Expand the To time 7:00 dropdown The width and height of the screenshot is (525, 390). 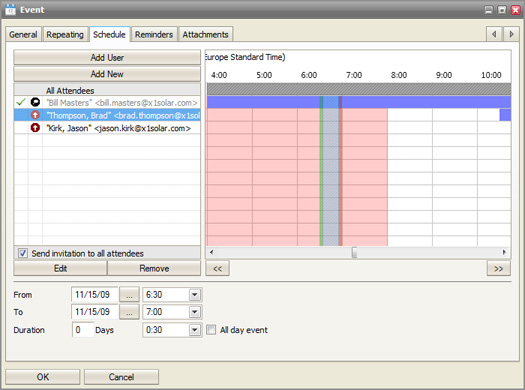(195, 312)
